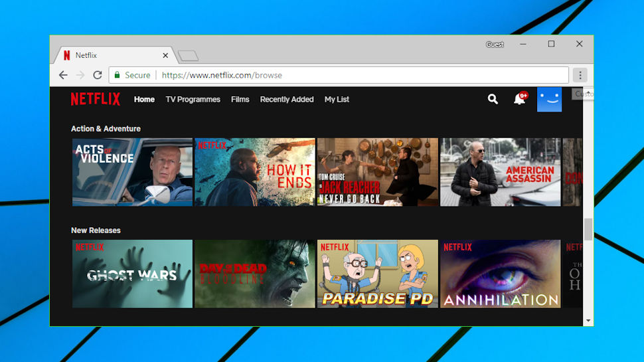Open the blue smiley profile avatar
The image size is (644, 362).
[x=549, y=100]
